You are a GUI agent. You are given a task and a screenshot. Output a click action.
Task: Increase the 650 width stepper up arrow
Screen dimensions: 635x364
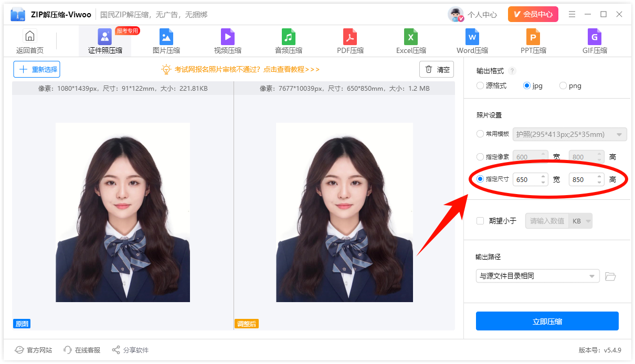pos(543,176)
